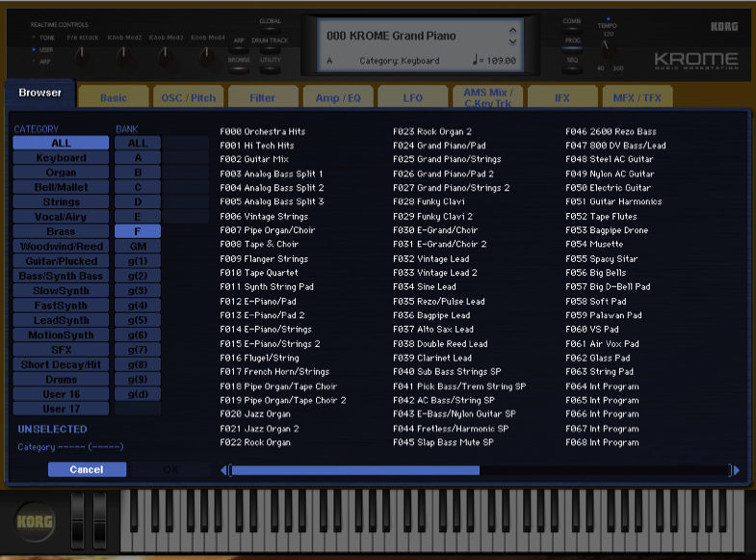756x560 pixels.
Task: Click the left pitch wheel strip
Action: coord(77,520)
